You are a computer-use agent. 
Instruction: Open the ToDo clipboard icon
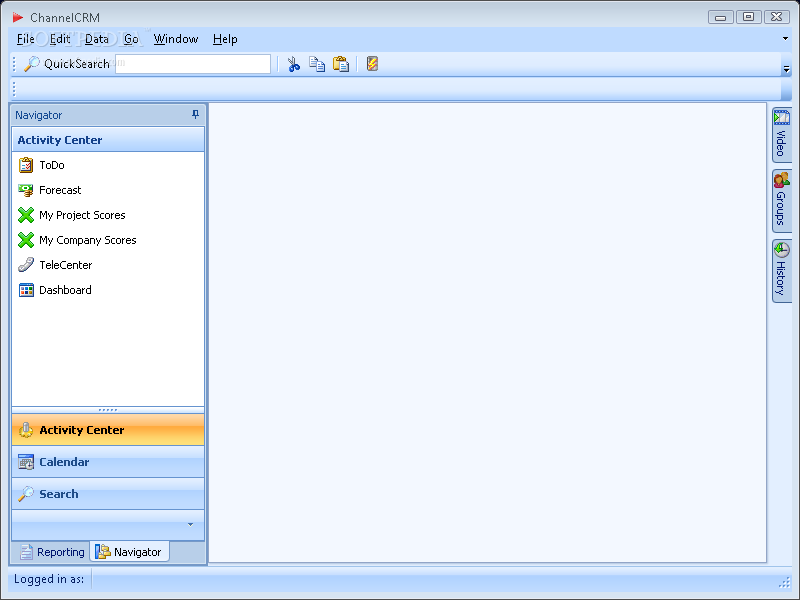pyautogui.click(x=26, y=165)
